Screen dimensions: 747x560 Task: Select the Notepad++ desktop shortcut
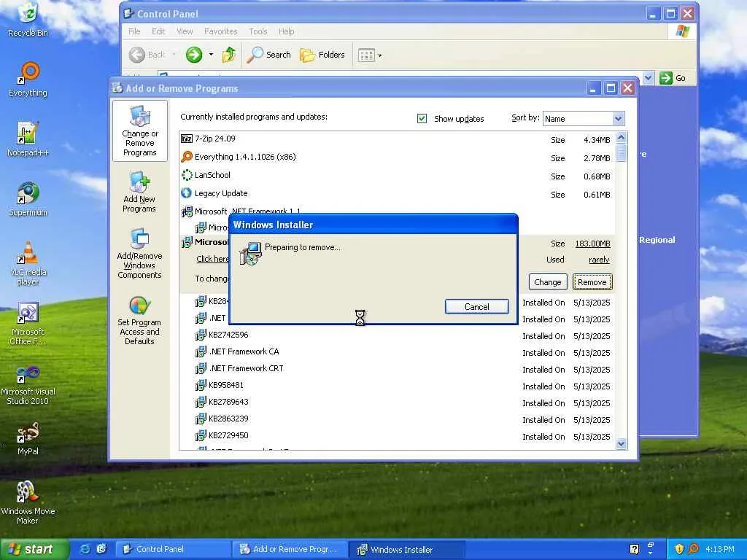point(28,139)
